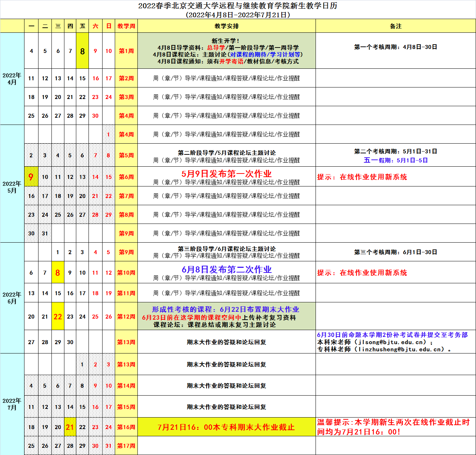Click the '7月21日16：00本专科期末大作业截止' deadline
The height and width of the screenshot is (455, 476).
(x=226, y=427)
